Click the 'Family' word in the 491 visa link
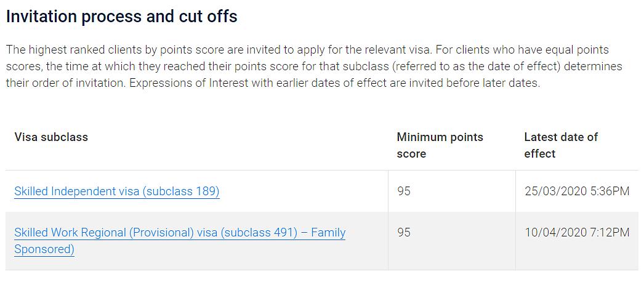Screen dimensions: 644x282 329,233
